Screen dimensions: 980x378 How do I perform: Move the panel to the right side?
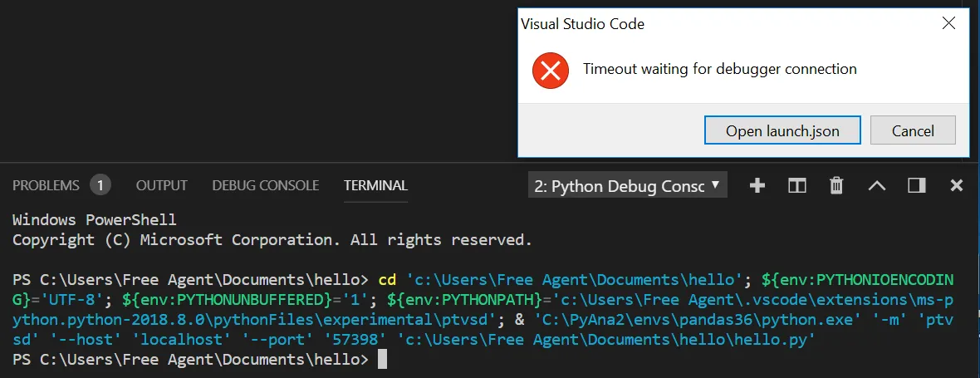coord(917,185)
